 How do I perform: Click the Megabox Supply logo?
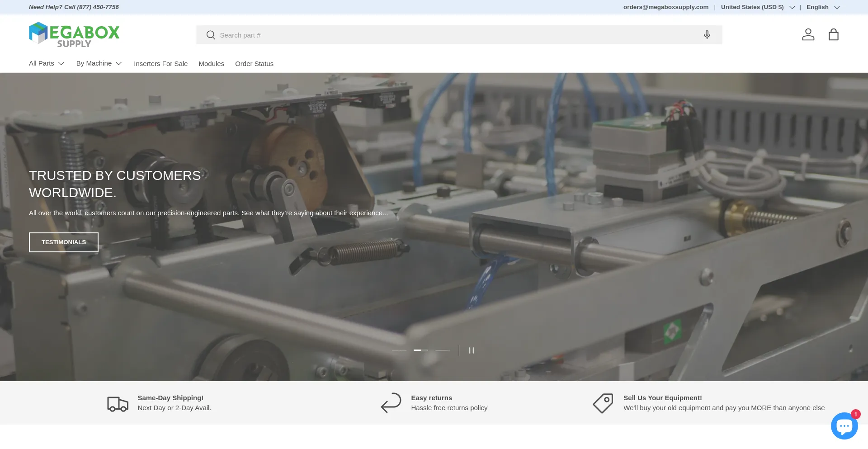(74, 35)
